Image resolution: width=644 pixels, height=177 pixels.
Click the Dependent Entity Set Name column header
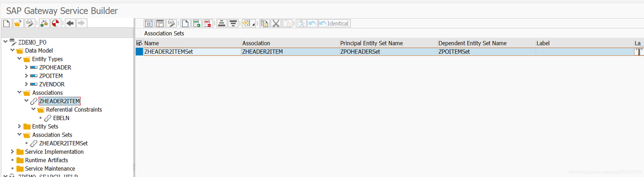point(486,43)
